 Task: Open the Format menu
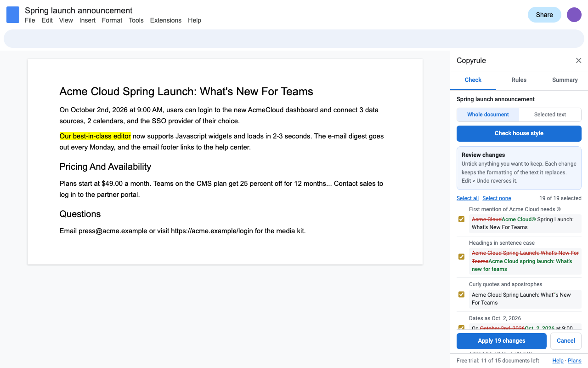(x=112, y=20)
